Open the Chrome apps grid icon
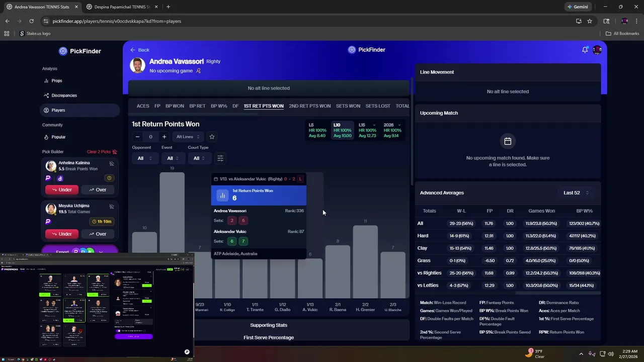644x362 pixels. (x=7, y=34)
